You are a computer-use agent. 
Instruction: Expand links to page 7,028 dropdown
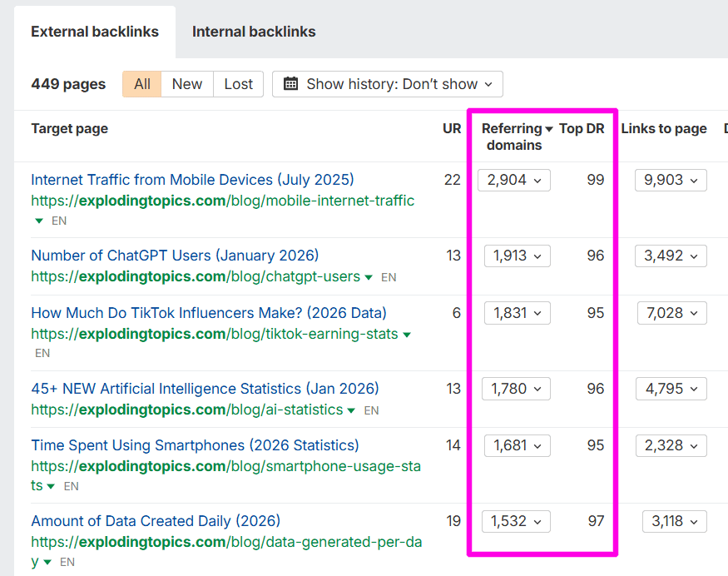[x=672, y=313]
